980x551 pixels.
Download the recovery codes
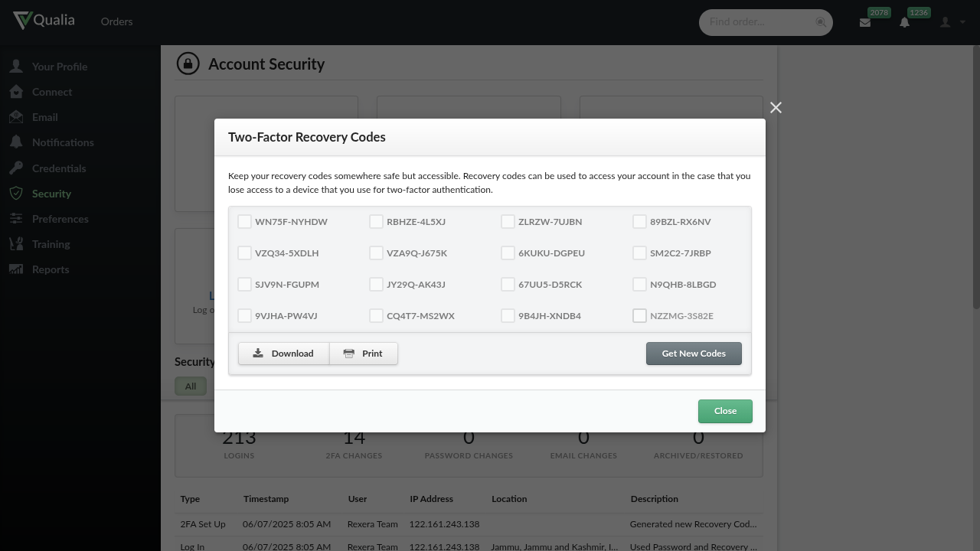click(x=283, y=354)
